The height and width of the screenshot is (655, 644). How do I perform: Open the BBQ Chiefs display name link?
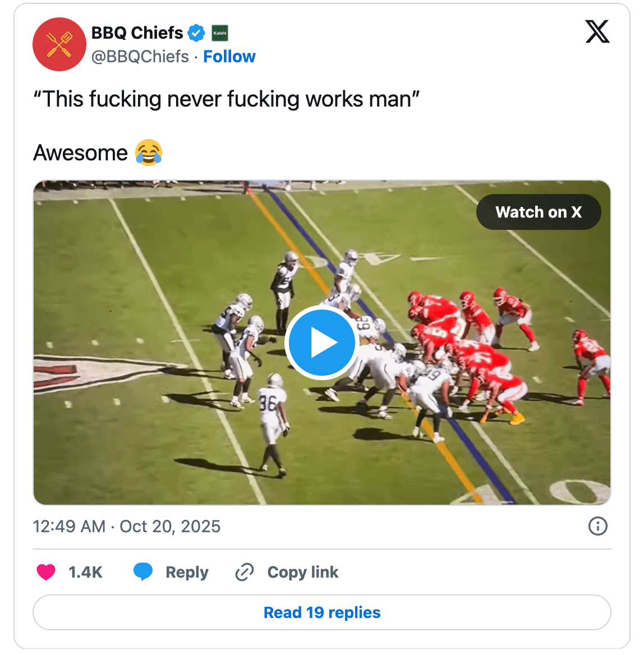point(137,33)
